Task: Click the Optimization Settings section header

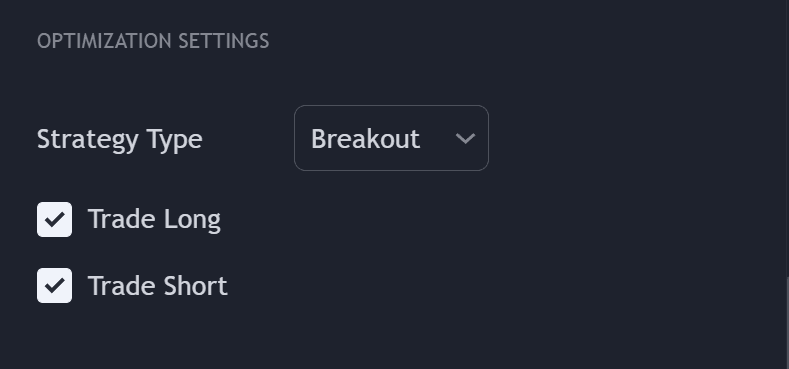Action: pyautogui.click(x=153, y=41)
